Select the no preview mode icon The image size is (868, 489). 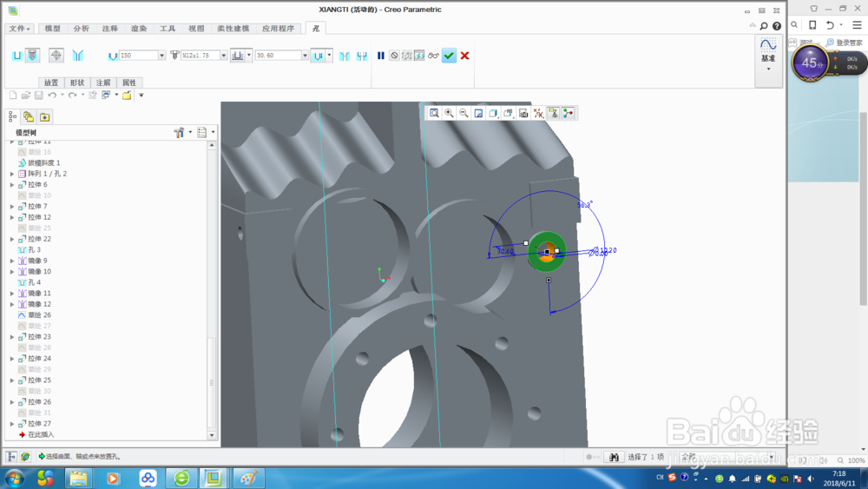click(x=394, y=56)
